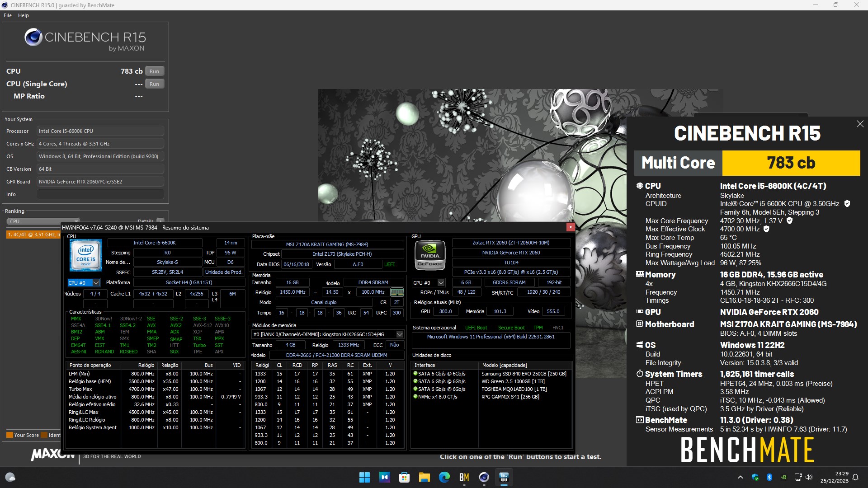This screenshot has height=488, width=868.
Task: Open Microsoft Edge from the taskbar
Action: 444,477
